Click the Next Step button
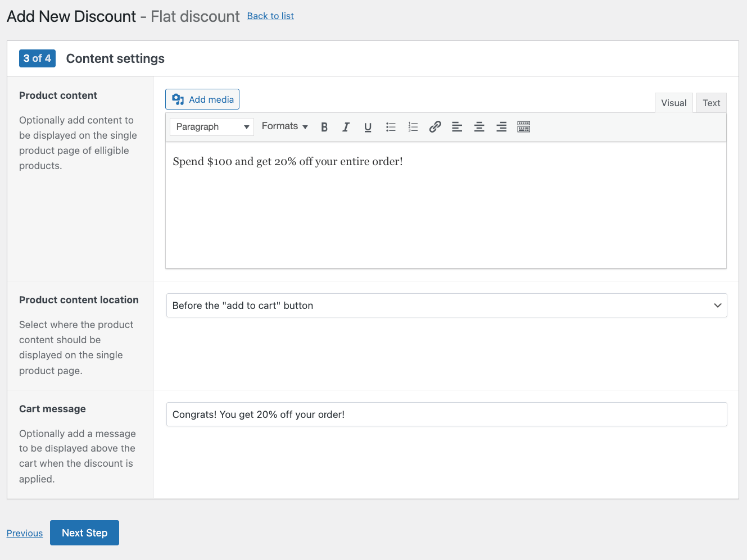This screenshot has width=747, height=560. tap(84, 533)
